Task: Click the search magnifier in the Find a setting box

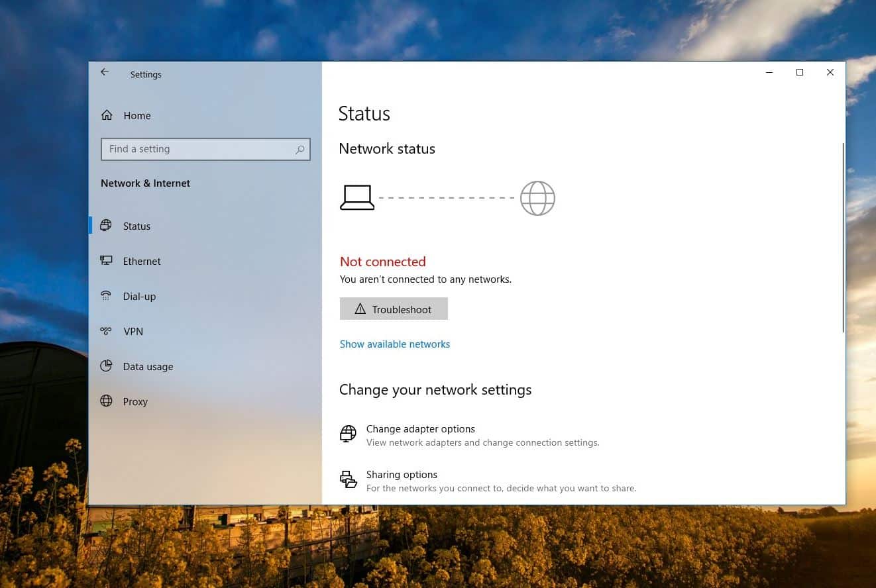Action: point(300,149)
